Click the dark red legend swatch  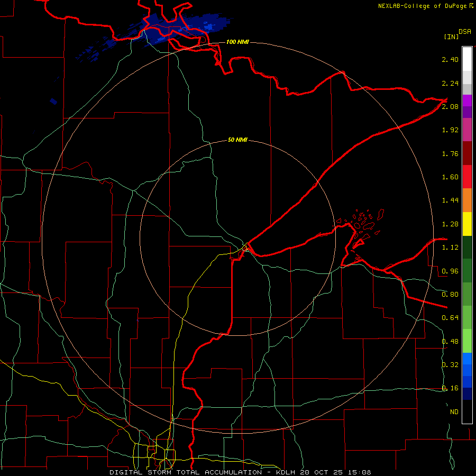tap(467, 153)
